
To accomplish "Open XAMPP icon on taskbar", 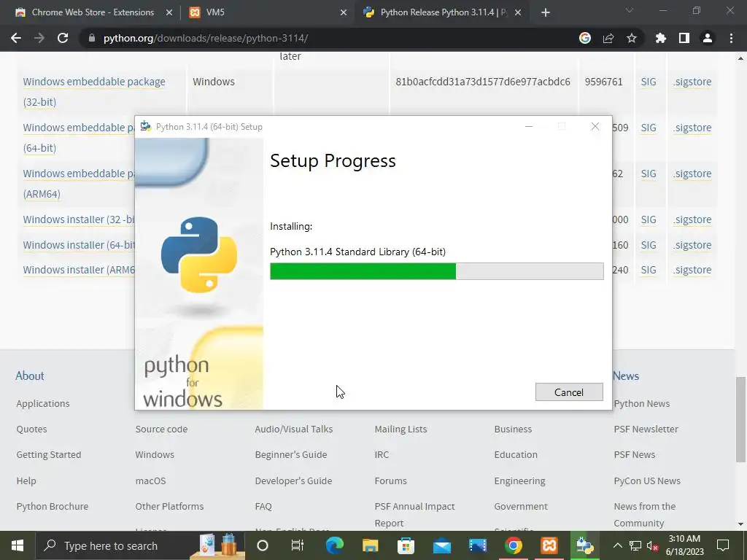I will 549,545.
